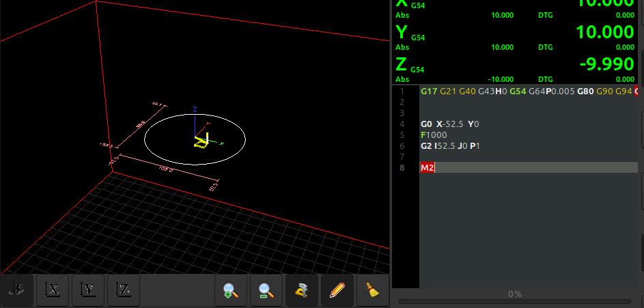Screen dimensions: 644x308
Task: Zoom out of the toolpath preview
Action: (x=266, y=290)
